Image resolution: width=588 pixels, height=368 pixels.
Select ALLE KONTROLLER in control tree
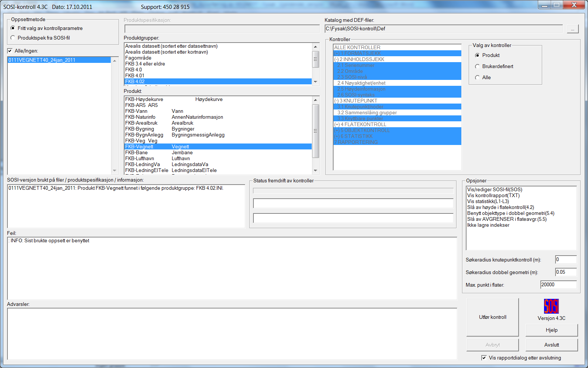tap(397, 47)
